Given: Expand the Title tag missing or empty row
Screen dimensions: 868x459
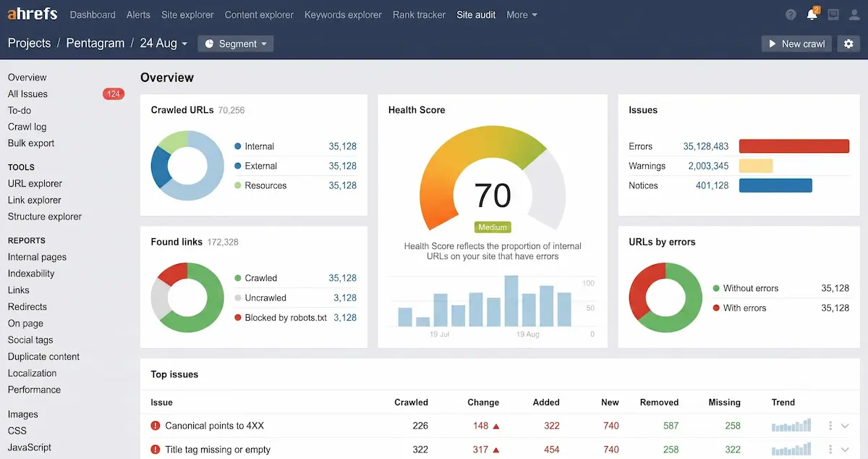Looking at the screenshot, I should [845, 450].
